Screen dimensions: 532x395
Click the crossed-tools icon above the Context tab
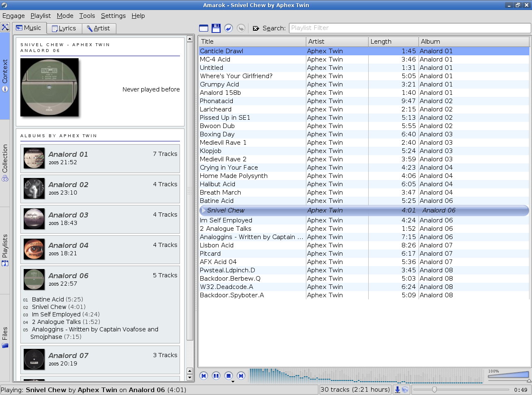click(x=5, y=27)
